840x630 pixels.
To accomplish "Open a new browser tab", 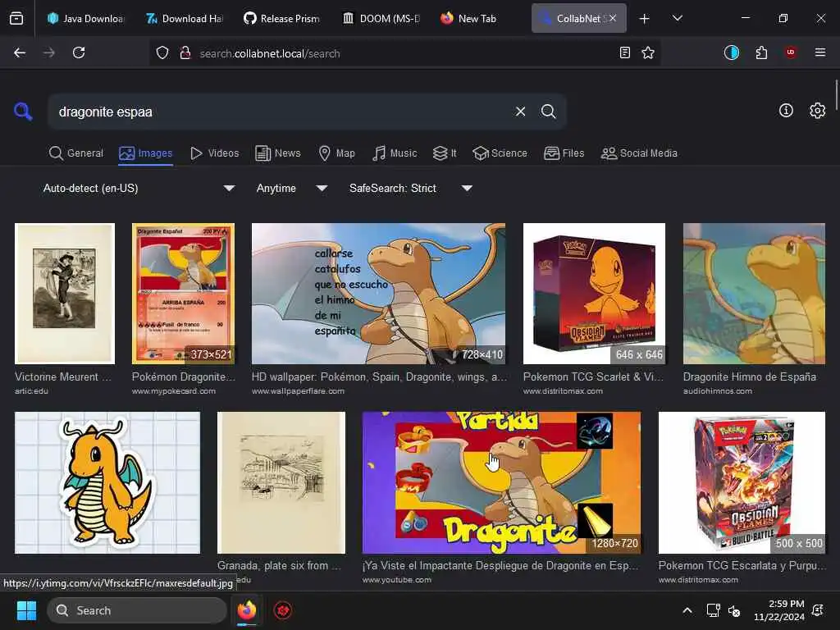I will click(645, 19).
